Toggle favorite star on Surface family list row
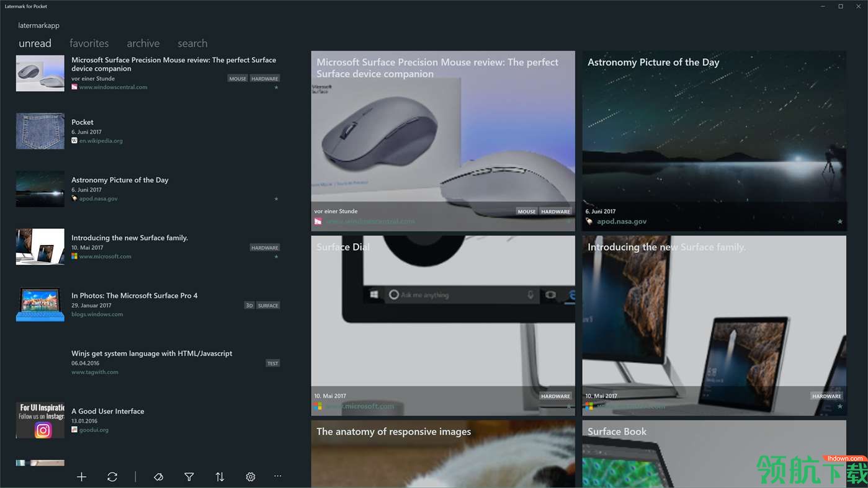 (x=276, y=257)
